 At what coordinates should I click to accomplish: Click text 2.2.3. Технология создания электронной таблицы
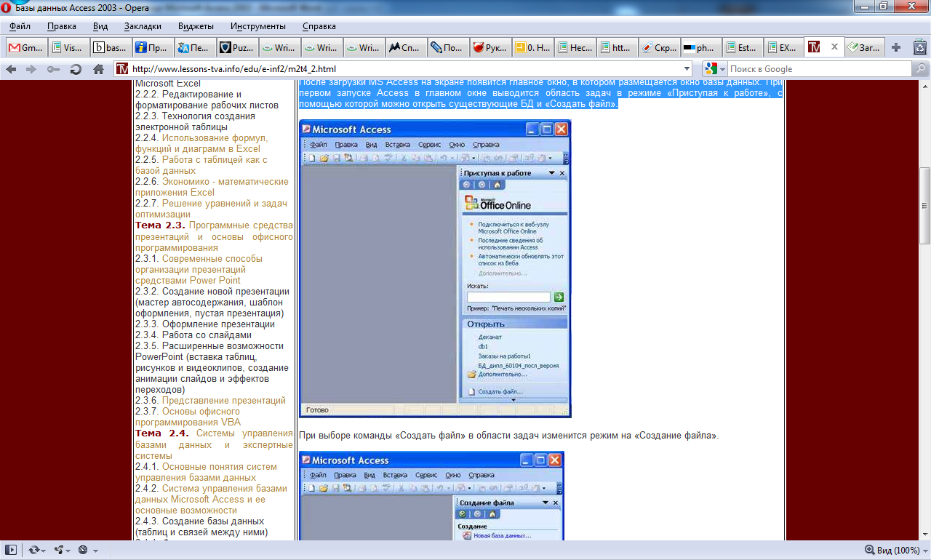[195, 121]
